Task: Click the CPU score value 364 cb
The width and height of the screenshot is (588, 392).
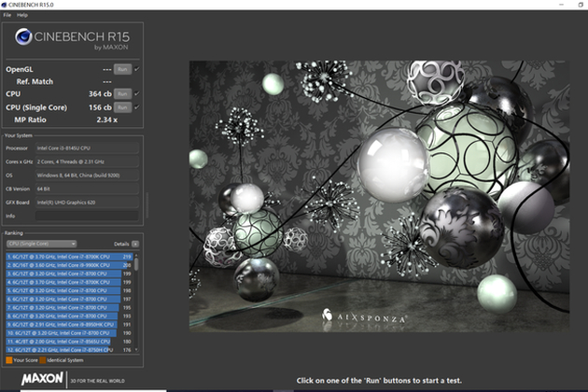Action: pos(100,93)
